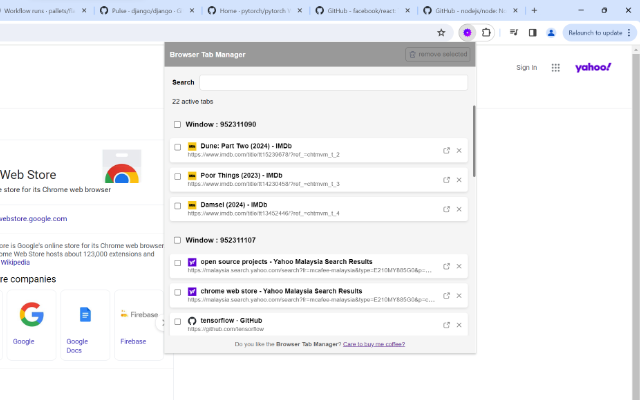Check the tensorflow - GitHub checkbox
The width and height of the screenshot is (640, 400).
point(177,322)
